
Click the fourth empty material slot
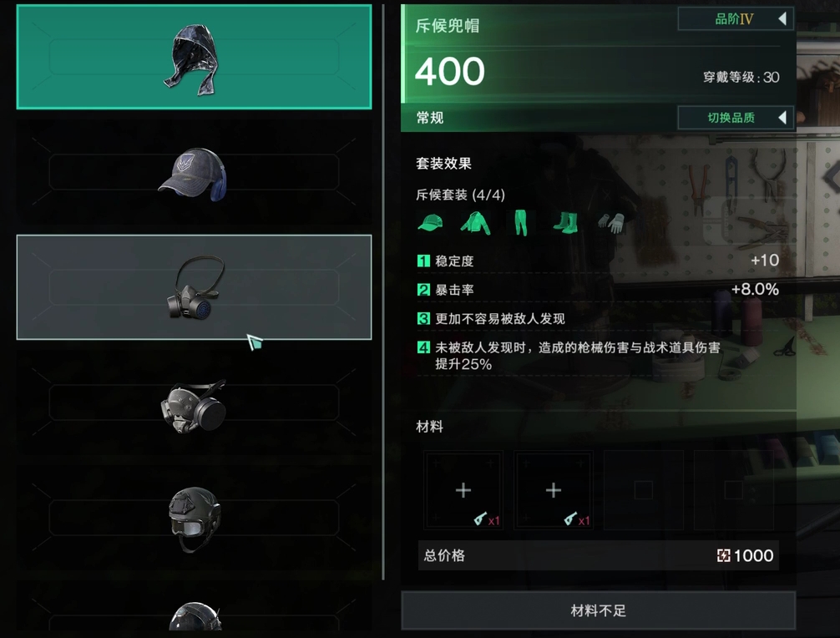(x=733, y=490)
